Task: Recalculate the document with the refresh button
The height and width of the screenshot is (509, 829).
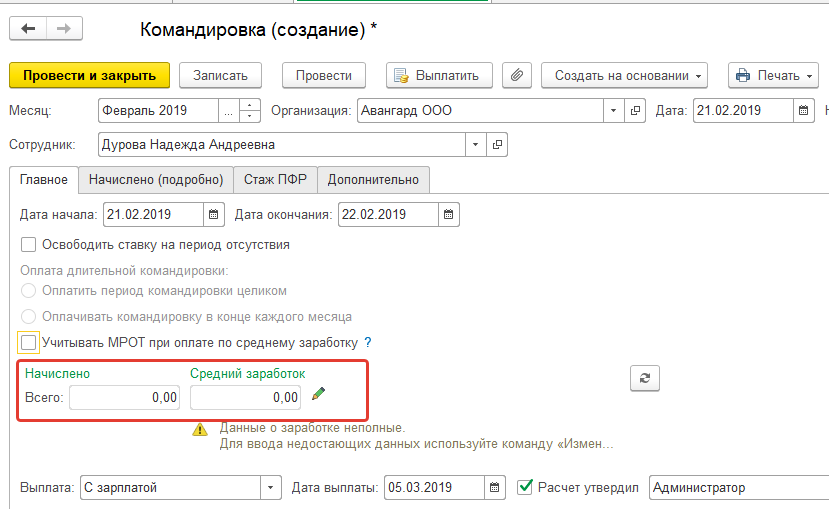Action: coord(645,378)
